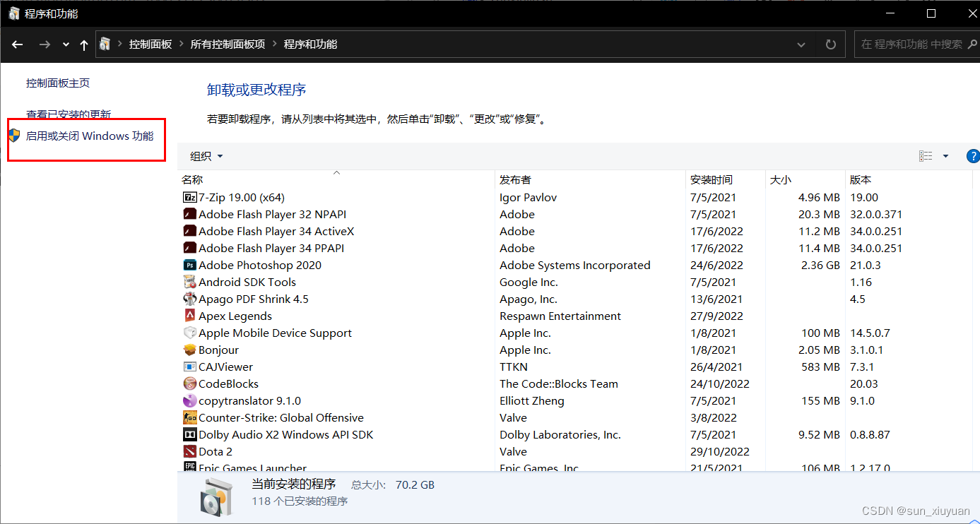Open the help question mark icon
Viewport: 980px width, 524px height.
point(973,156)
